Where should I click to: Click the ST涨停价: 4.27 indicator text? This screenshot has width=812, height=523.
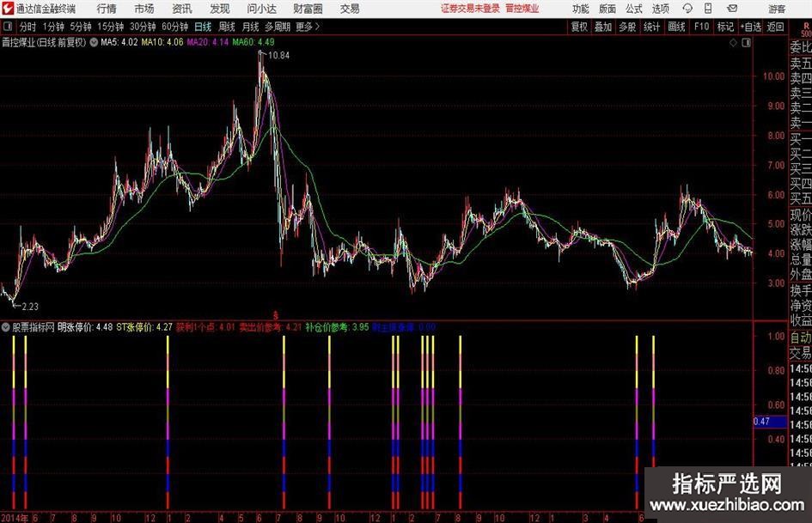click(x=144, y=327)
